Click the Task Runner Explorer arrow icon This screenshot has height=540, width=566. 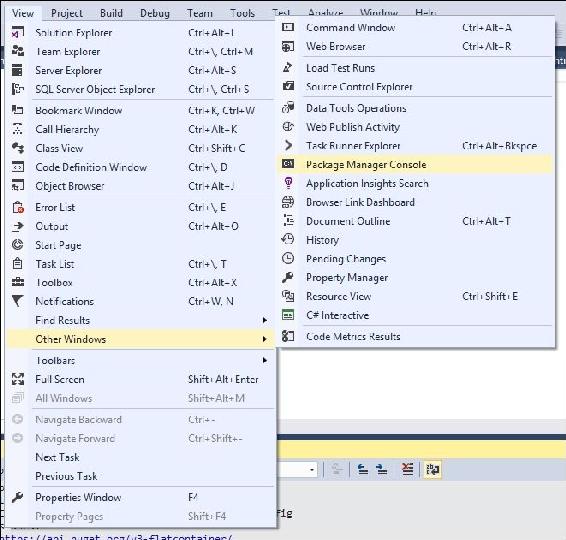(x=288, y=145)
